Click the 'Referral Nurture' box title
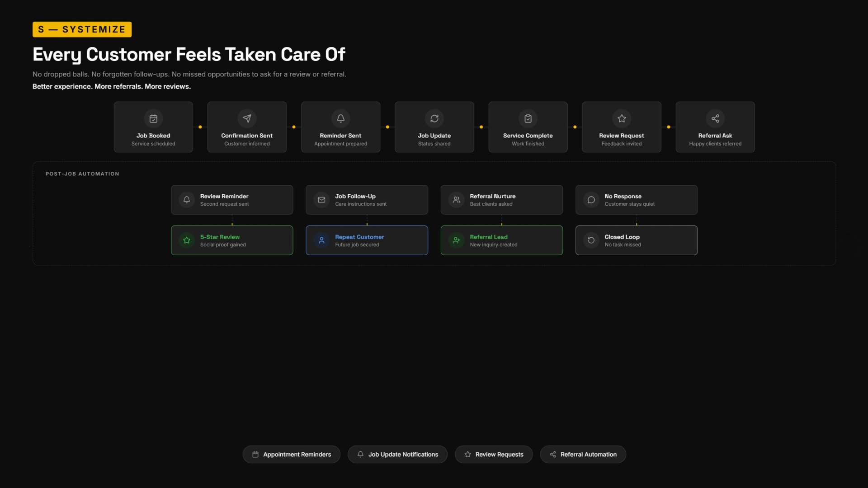This screenshot has width=868, height=488. (493, 197)
